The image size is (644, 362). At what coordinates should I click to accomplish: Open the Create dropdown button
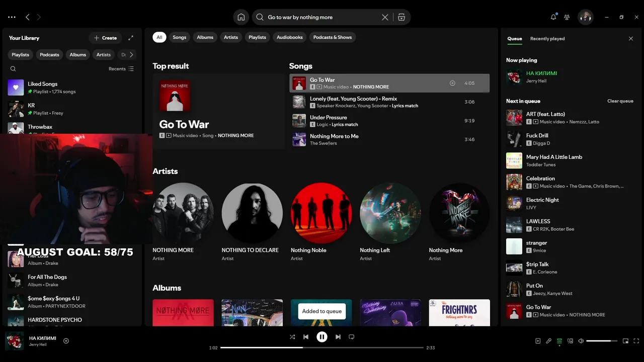coord(105,38)
